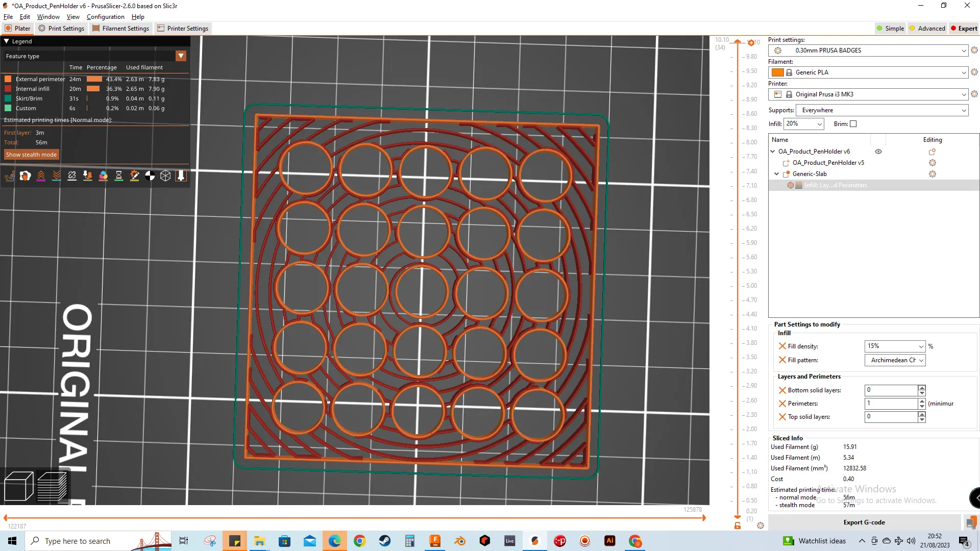Open the Fill pattern dropdown
The image size is (980, 551).
tap(895, 360)
